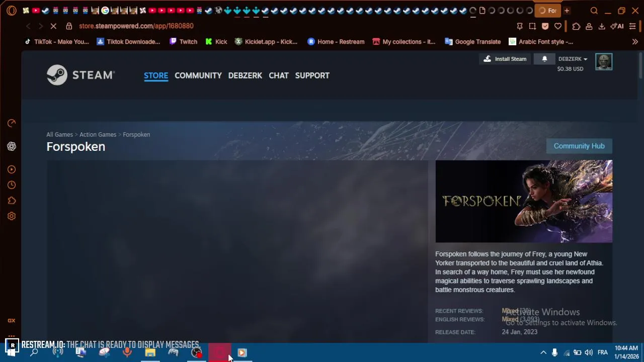The height and width of the screenshot is (362, 644).
Task: Open History clock in the sidebar
Action: click(x=12, y=185)
